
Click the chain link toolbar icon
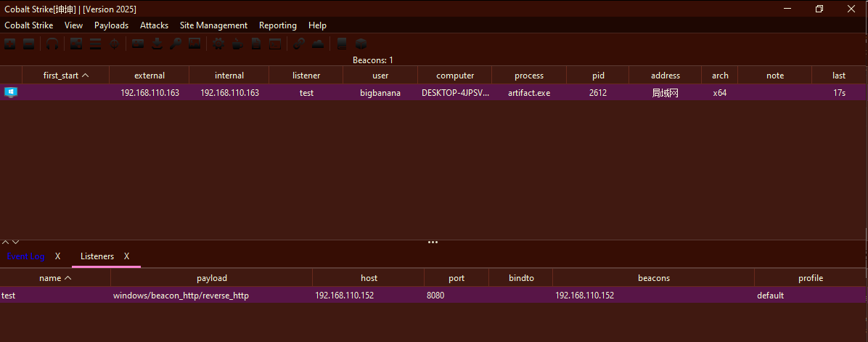tap(299, 44)
